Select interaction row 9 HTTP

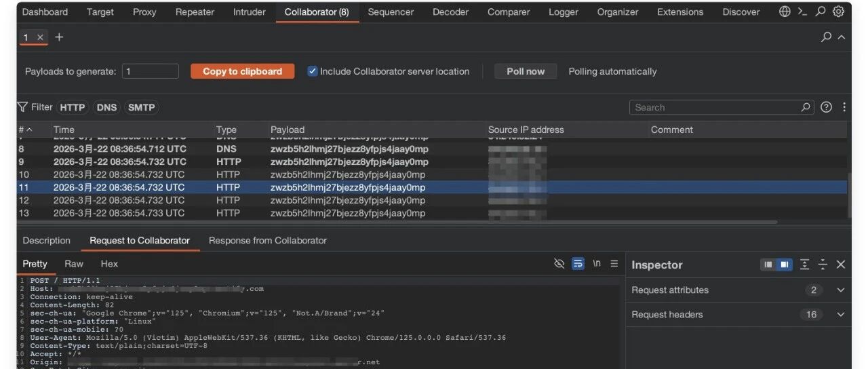click(x=432, y=161)
